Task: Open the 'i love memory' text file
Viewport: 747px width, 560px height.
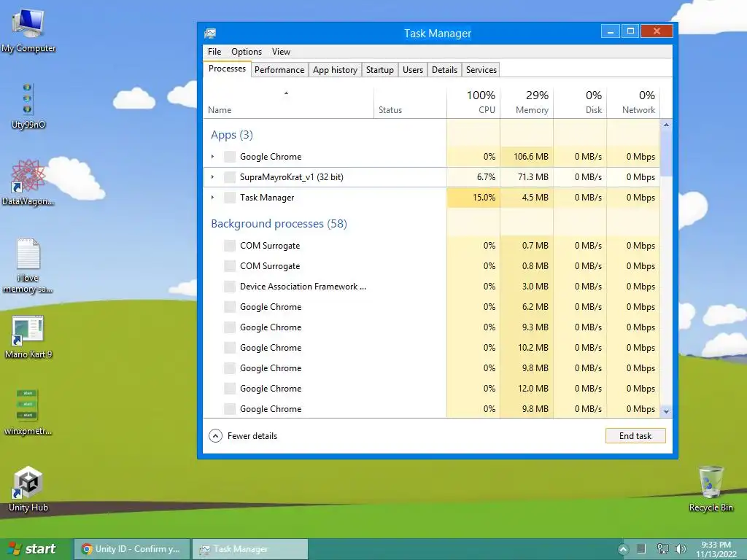Action: (x=28, y=265)
